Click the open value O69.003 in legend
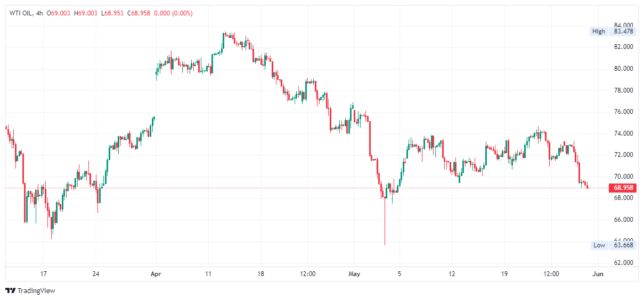The image size is (644, 300). tap(60, 13)
